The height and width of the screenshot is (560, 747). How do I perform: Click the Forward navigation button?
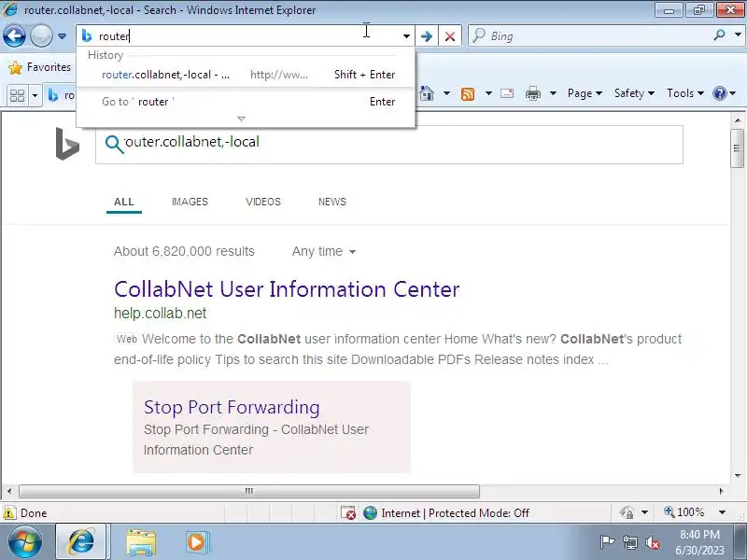[x=41, y=35]
